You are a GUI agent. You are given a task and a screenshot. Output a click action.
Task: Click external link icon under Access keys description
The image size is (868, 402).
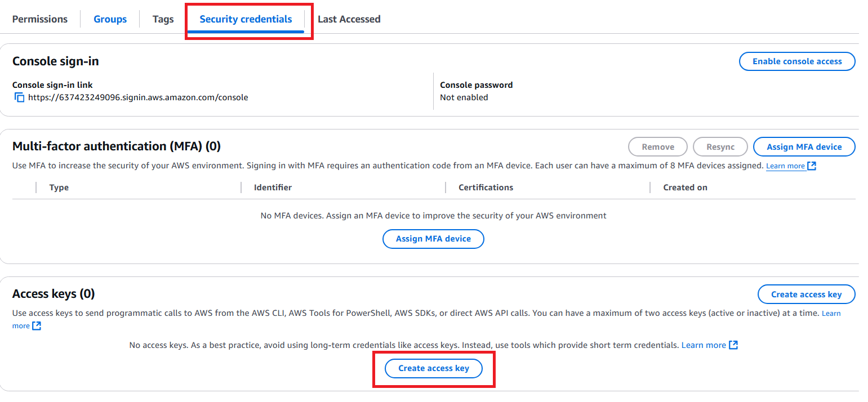pos(37,326)
